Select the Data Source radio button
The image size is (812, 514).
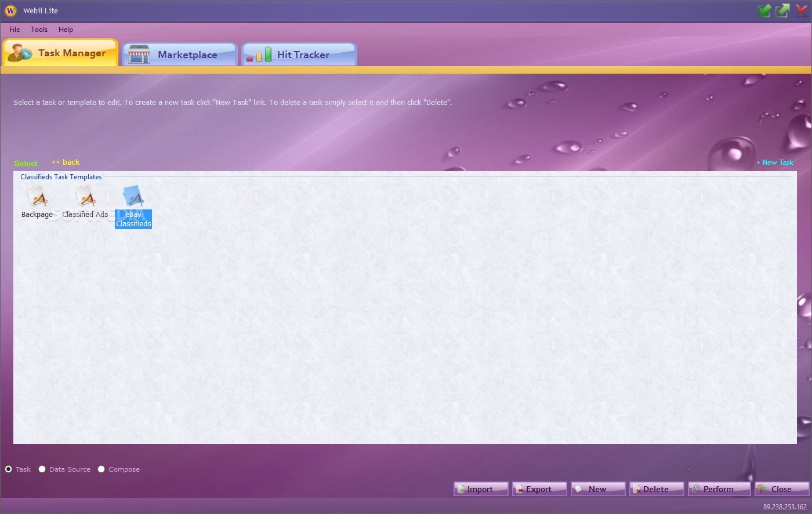[x=42, y=469]
